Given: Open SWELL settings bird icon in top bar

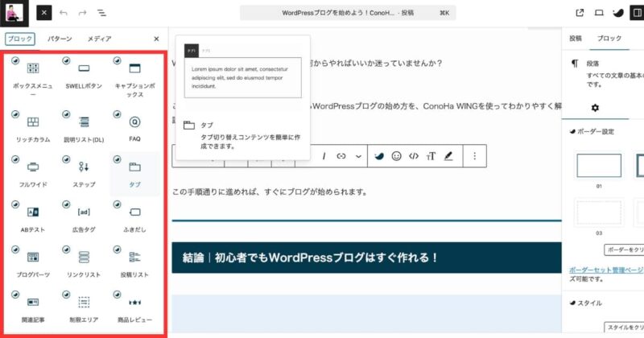Looking at the screenshot, I should [617, 13].
